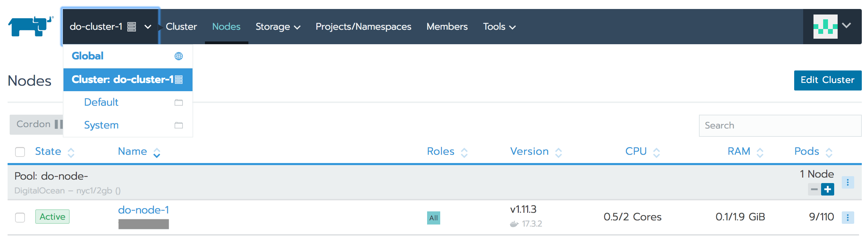The image size is (868, 248).
Task: Go to the Members tab
Action: click(447, 27)
